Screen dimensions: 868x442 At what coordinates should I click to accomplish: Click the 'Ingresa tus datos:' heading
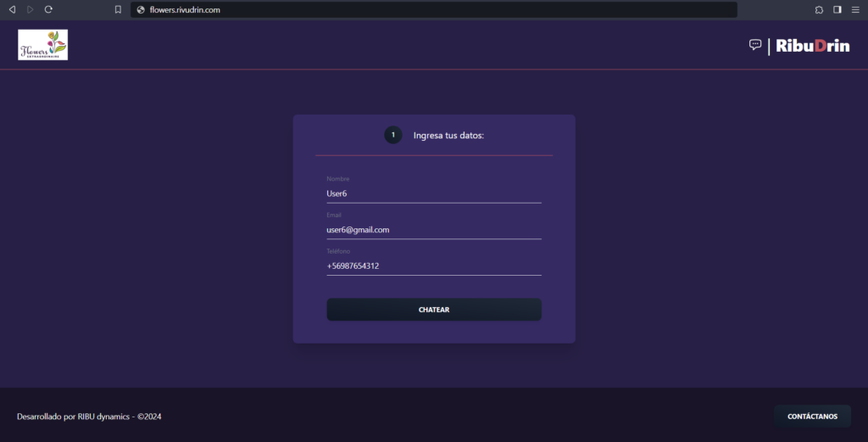(448, 136)
